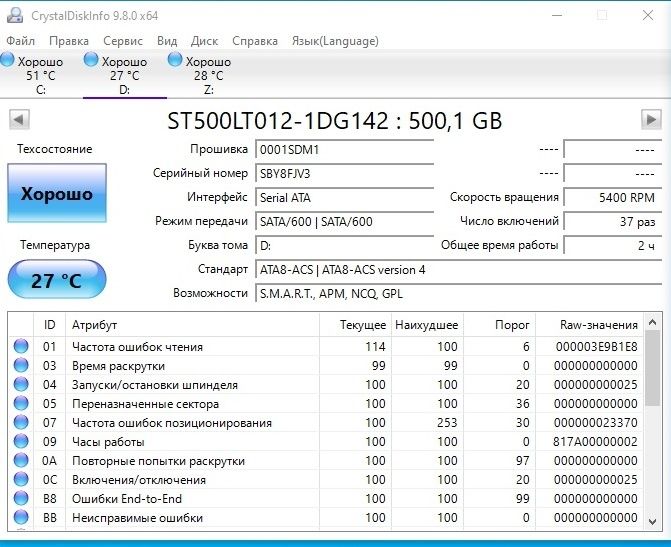Screen dimensions: 671x547
Task: Open the Диск menu
Action: [205, 41]
